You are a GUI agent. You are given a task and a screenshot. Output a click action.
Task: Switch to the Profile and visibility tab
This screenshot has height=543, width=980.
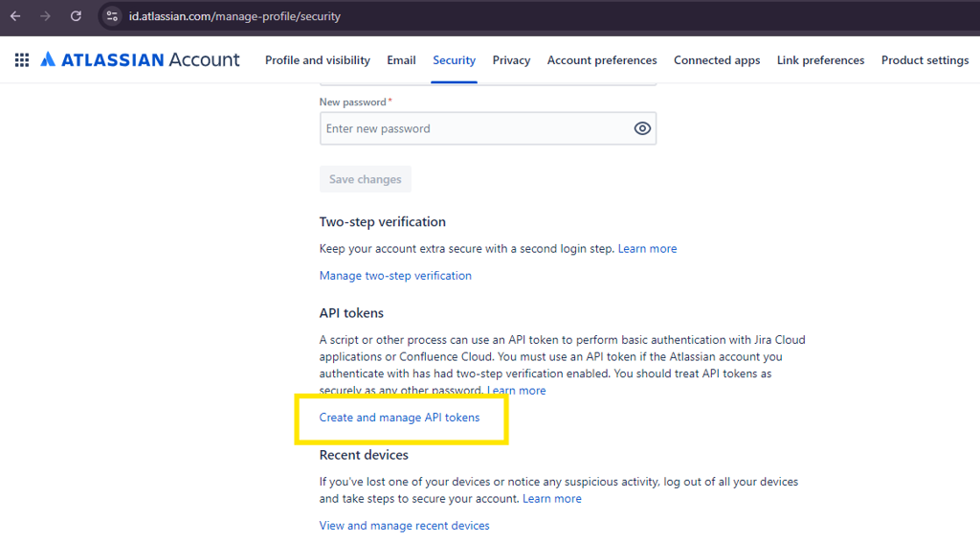coord(317,60)
